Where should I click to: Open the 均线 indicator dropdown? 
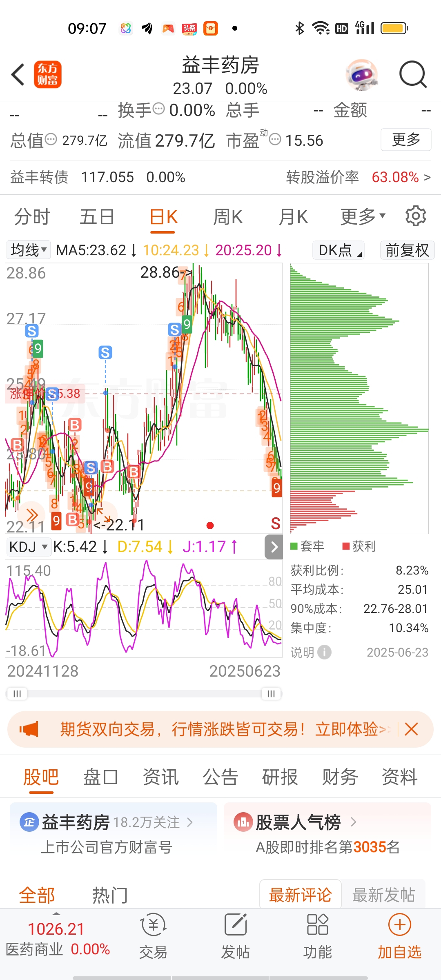(29, 250)
